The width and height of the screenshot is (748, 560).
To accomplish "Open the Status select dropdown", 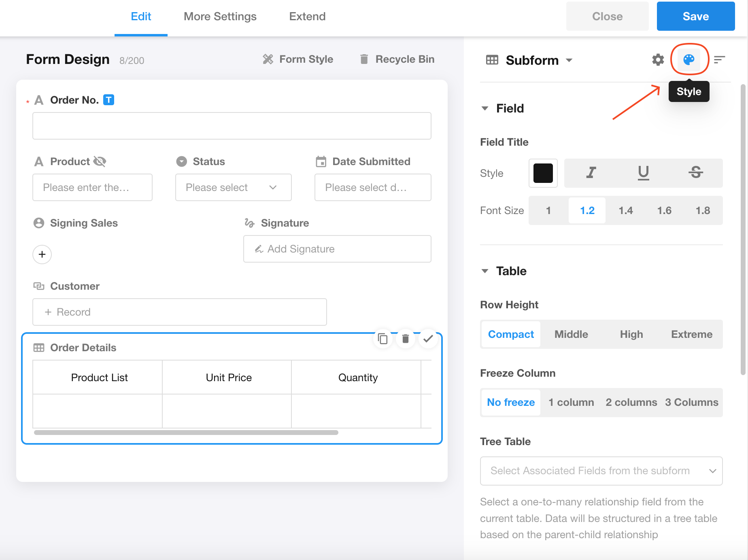I will pos(233,187).
